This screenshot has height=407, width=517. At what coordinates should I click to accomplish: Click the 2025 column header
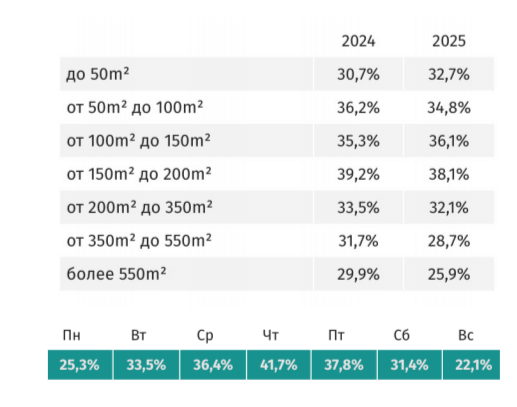coord(449,41)
